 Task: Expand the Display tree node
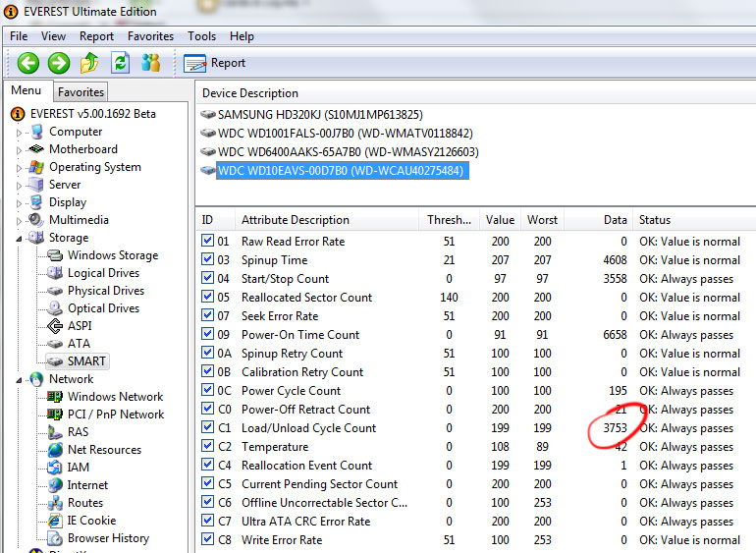19,203
